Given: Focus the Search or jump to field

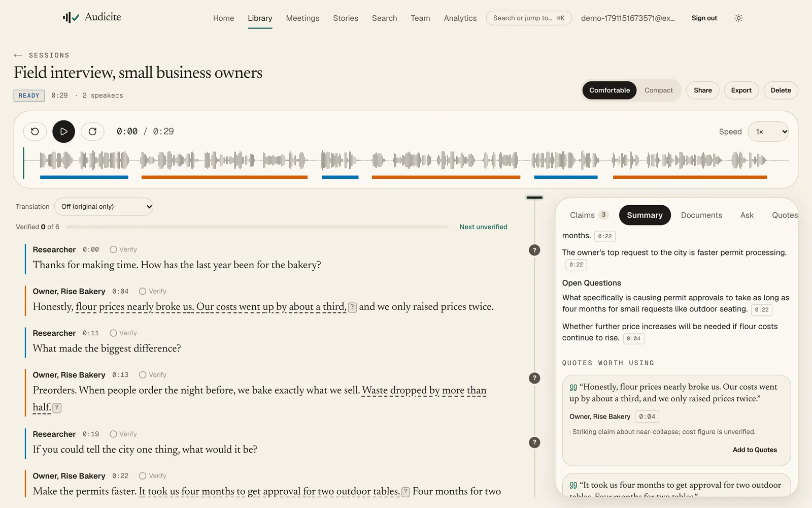Looking at the screenshot, I should [529, 18].
